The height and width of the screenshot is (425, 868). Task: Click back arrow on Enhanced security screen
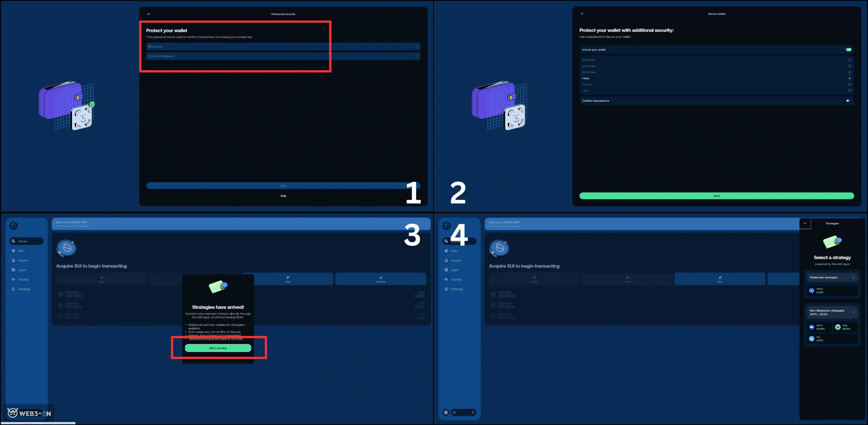pyautogui.click(x=149, y=14)
